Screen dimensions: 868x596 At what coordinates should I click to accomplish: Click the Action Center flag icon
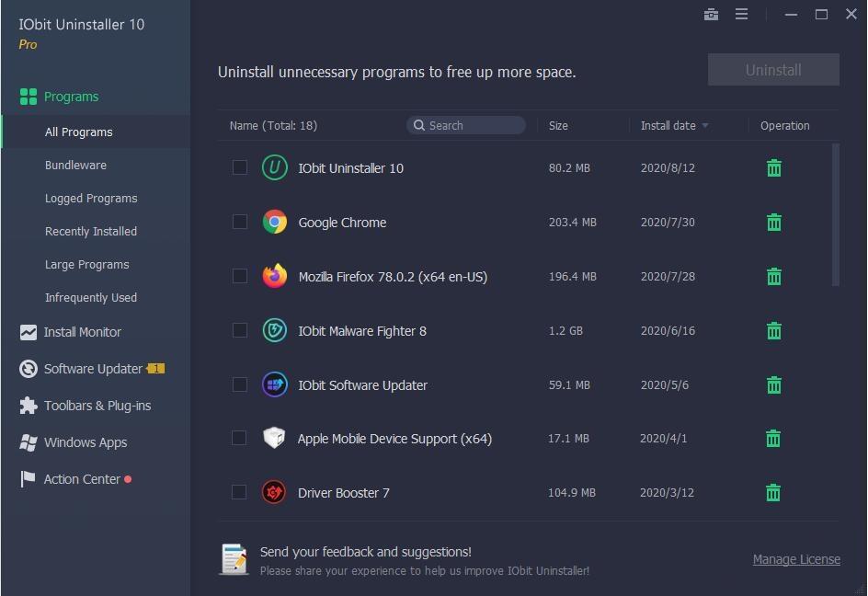(28, 479)
